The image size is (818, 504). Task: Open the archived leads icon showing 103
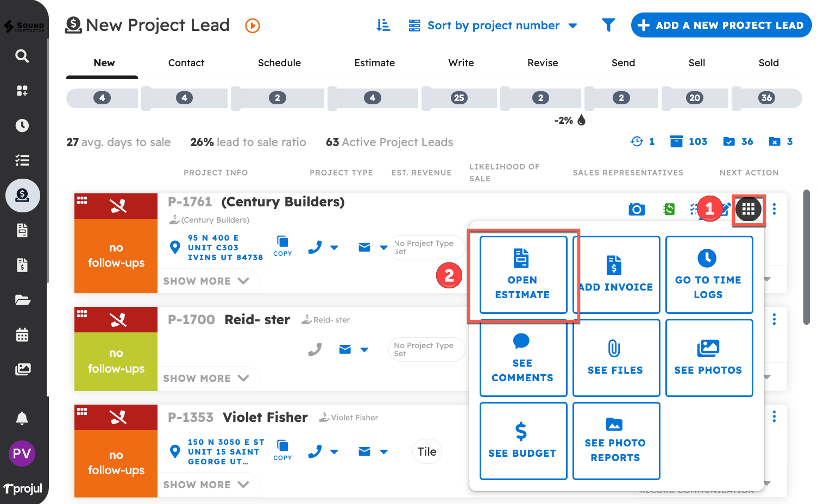click(x=676, y=141)
